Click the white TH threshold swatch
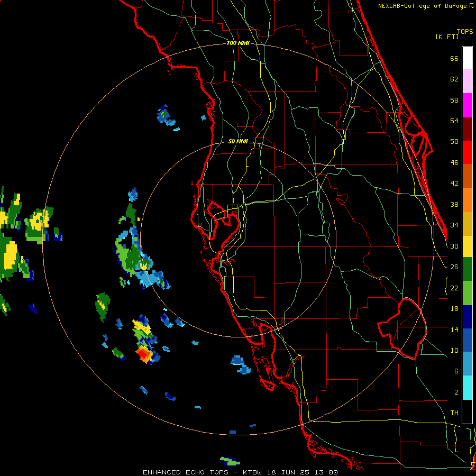Viewport: 476px width, 476px height. [467, 411]
